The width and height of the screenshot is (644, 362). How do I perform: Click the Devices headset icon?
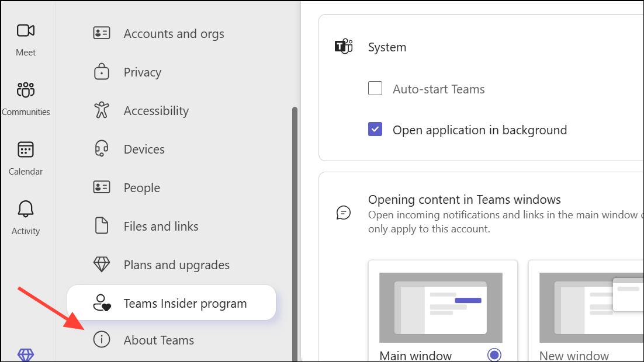click(x=102, y=148)
